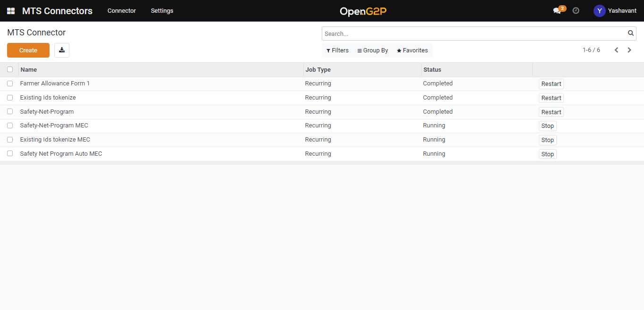The width and height of the screenshot is (644, 310).
Task: Restart the Existing Ids tokenize job
Action: 551,98
